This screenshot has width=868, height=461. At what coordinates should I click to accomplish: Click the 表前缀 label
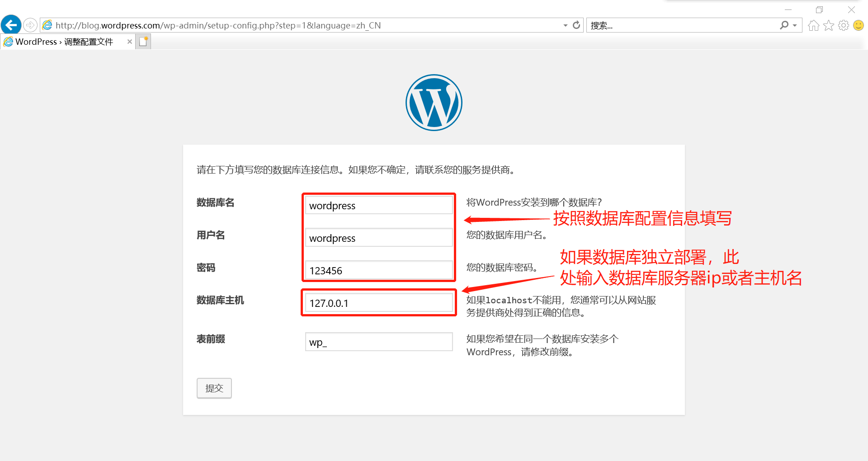pyautogui.click(x=211, y=339)
